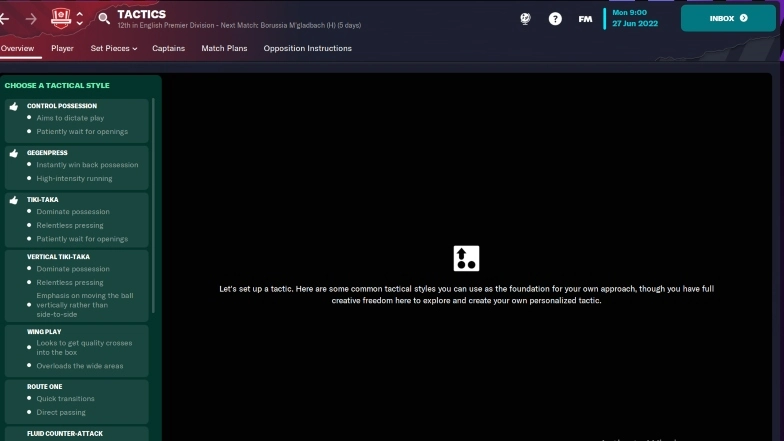Expand the Set Pieces dropdown

[114, 48]
